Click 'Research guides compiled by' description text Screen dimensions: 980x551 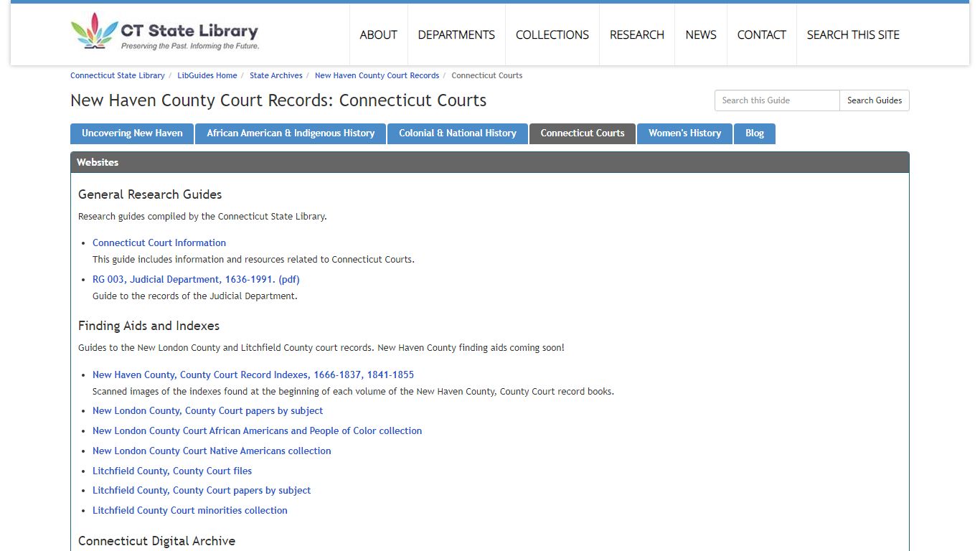(202, 216)
